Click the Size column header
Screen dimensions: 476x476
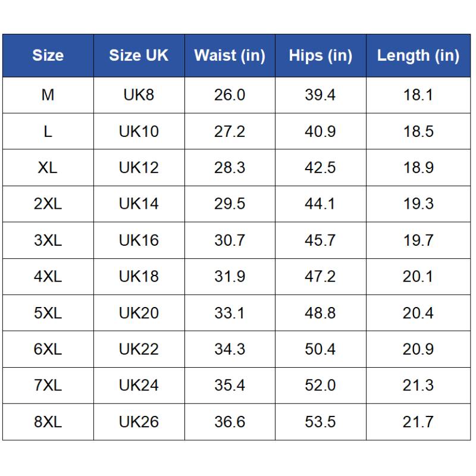[48, 55]
